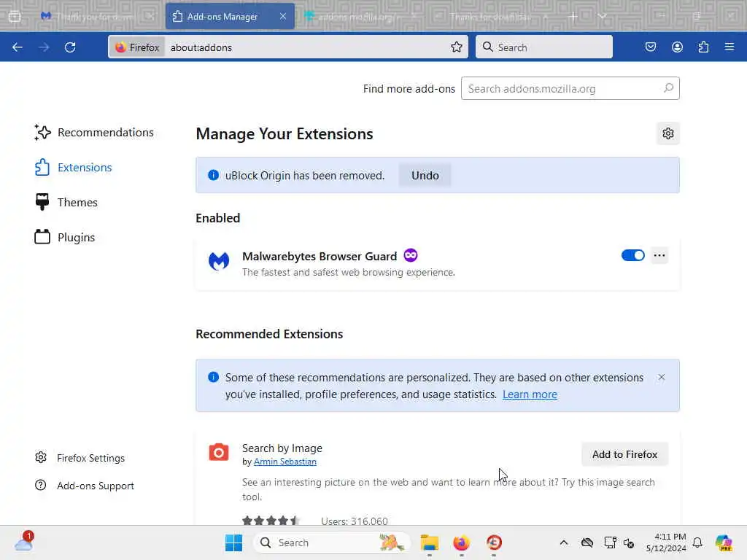The height and width of the screenshot is (560, 747).
Task: Open the extensions tools gear dropdown
Action: pyautogui.click(x=668, y=134)
